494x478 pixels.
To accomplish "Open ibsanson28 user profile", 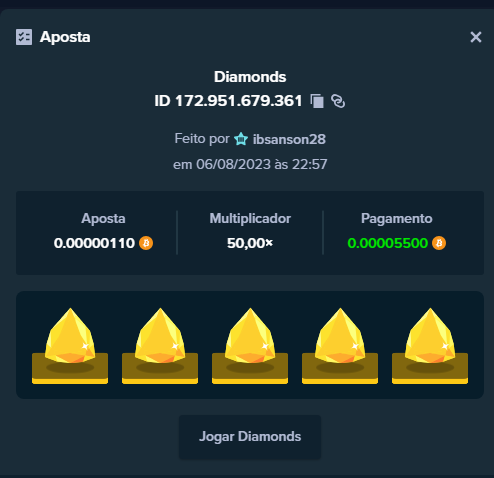I will tap(289, 139).
